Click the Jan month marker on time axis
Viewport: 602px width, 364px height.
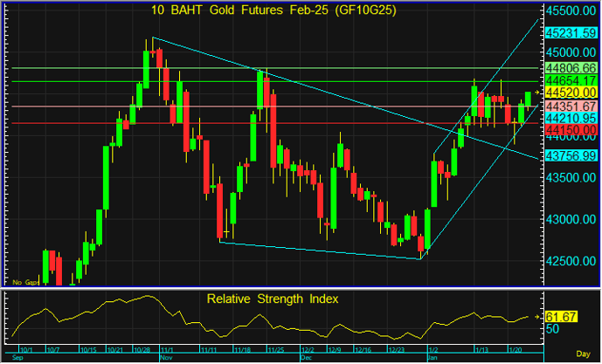432,358
